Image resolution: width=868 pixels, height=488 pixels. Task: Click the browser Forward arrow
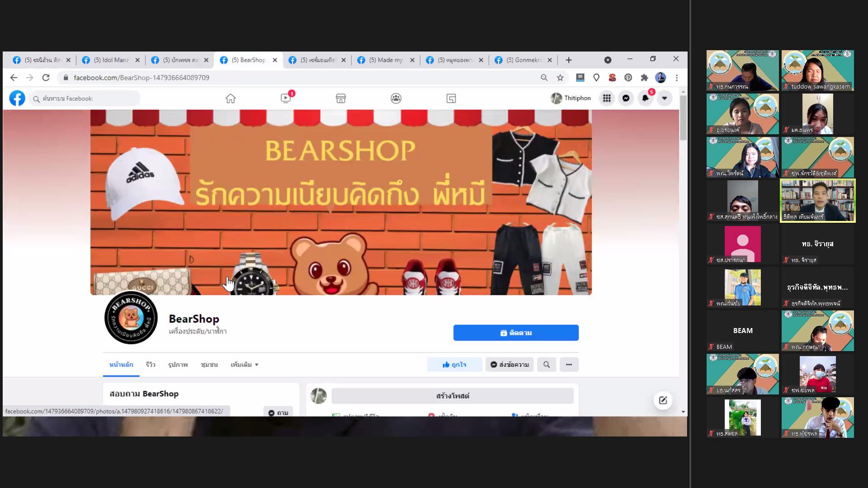[x=30, y=78]
